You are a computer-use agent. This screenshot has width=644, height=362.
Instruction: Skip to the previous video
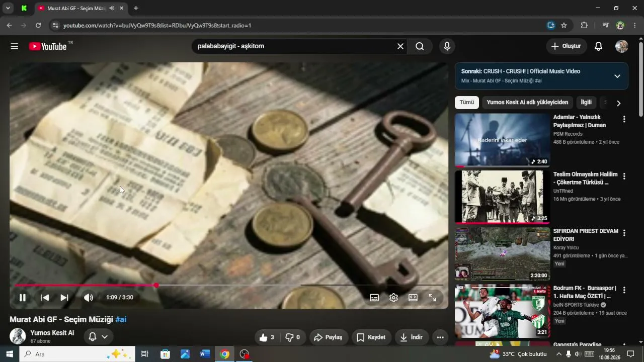tap(45, 298)
